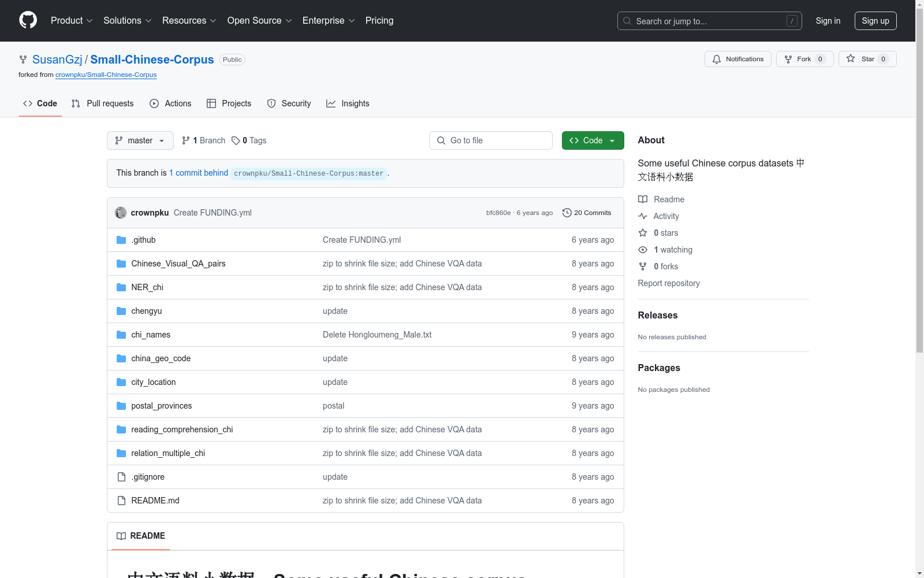924x578 pixels.
Task: Open the reading_comprehension_chi folder
Action: (x=182, y=429)
